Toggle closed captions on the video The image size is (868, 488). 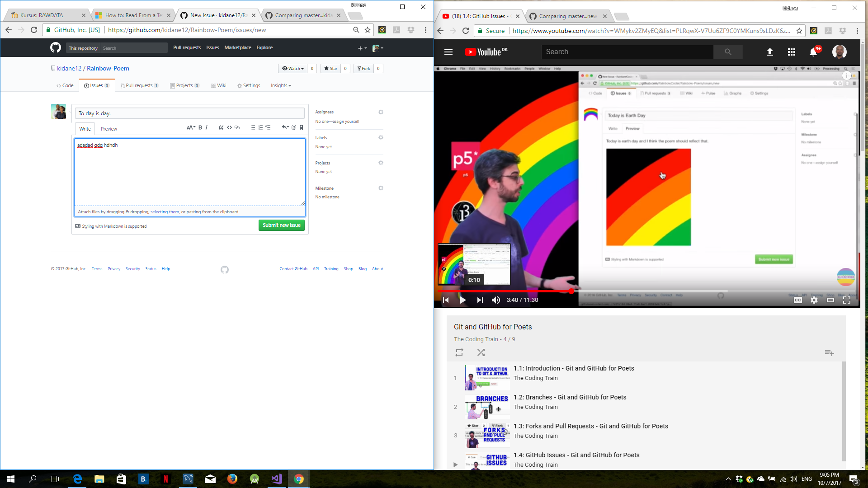798,300
